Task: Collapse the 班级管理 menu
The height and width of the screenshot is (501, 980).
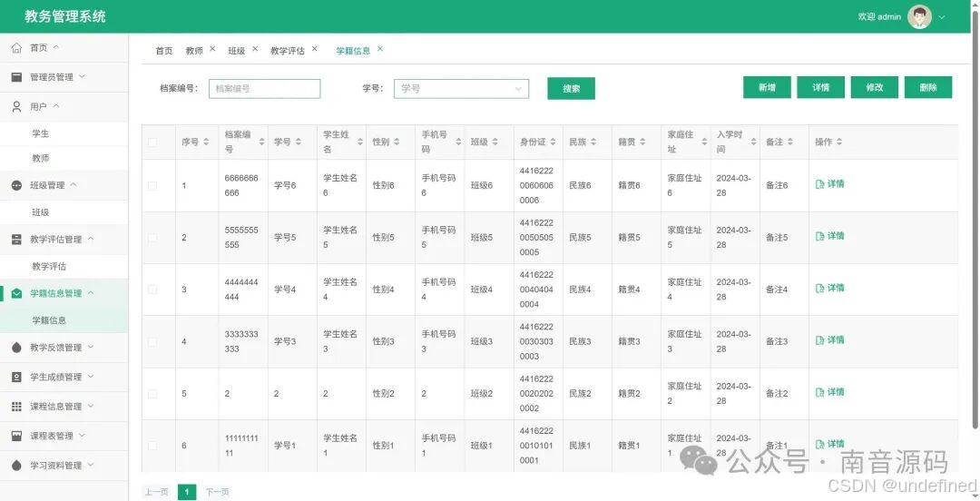Action: pyautogui.click(x=73, y=184)
